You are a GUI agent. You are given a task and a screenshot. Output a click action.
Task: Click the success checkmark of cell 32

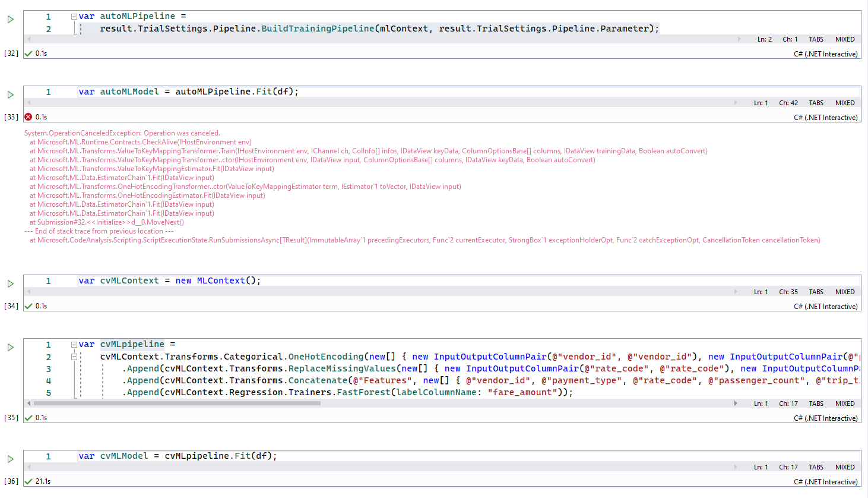coord(28,53)
